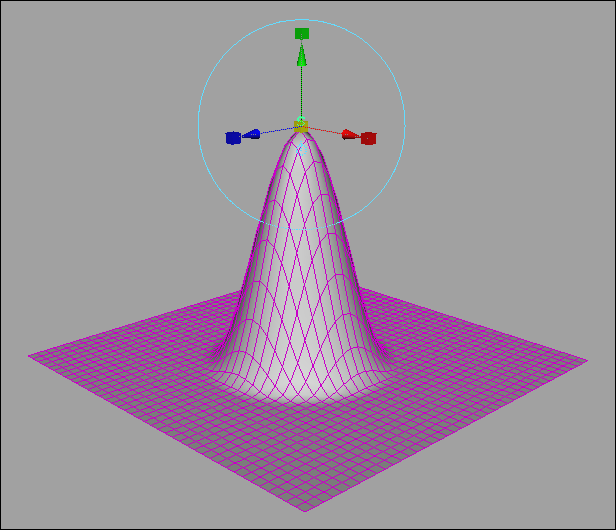
Task: Select the front corner of the magenta plane
Action: (x=305, y=510)
